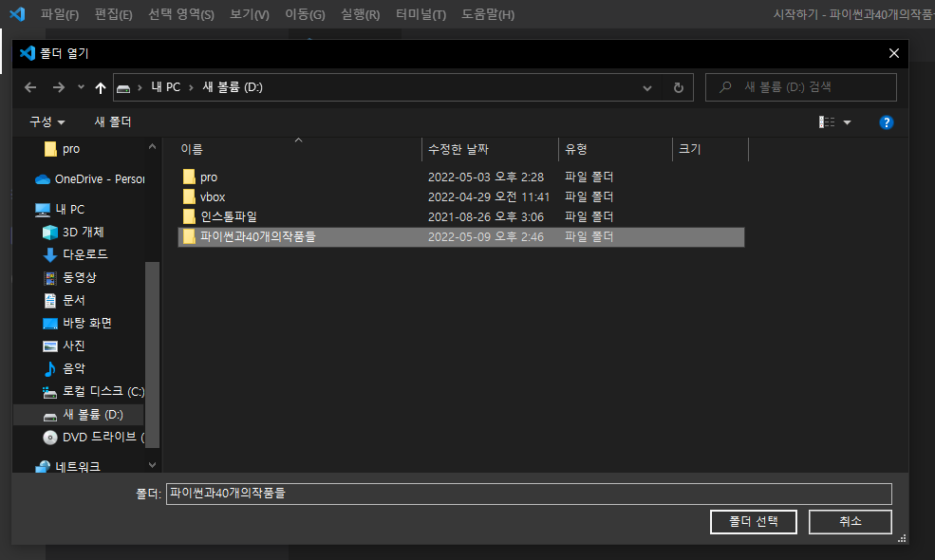935x560 pixels.
Task: Go up one folder level arrow
Action: tap(101, 87)
